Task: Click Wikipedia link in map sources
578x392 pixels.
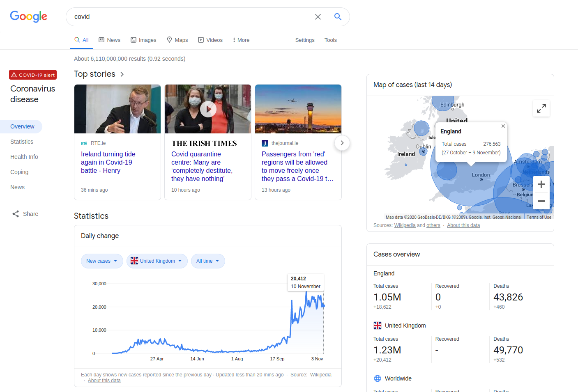Action: (x=405, y=225)
